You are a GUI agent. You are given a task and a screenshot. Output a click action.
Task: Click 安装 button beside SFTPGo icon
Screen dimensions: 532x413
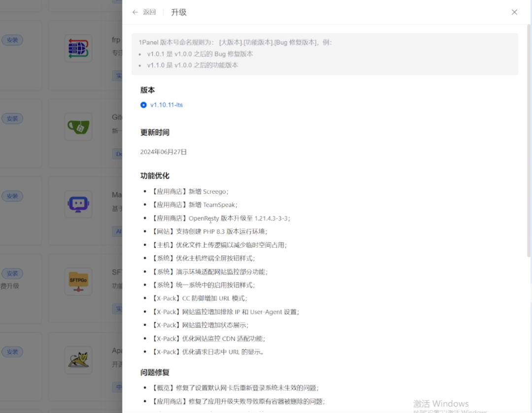coord(12,273)
